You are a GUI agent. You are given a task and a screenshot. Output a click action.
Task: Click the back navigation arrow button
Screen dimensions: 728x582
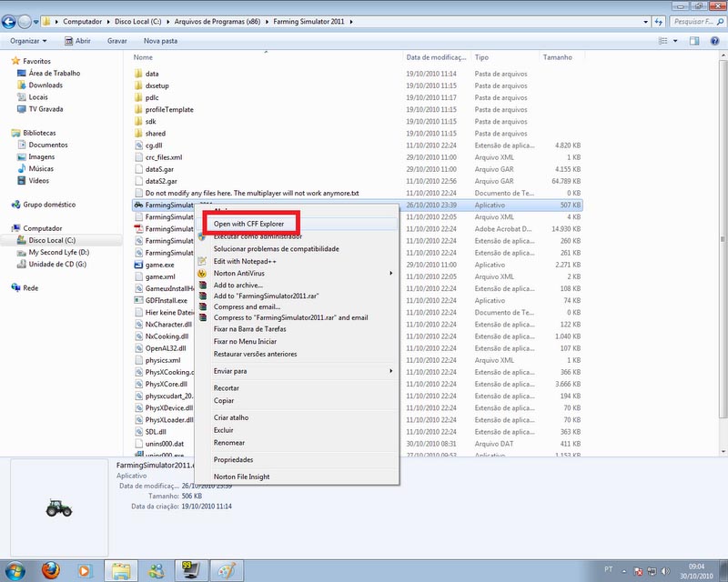[x=13, y=20]
